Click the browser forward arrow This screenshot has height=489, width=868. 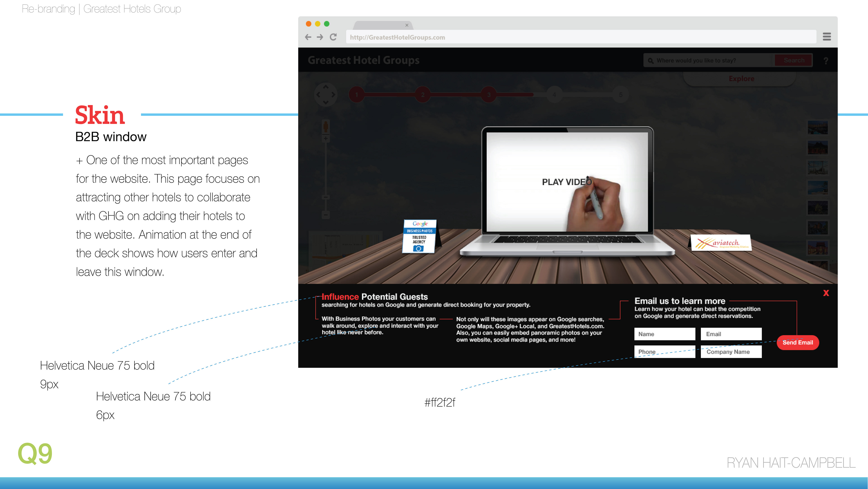[x=320, y=37]
